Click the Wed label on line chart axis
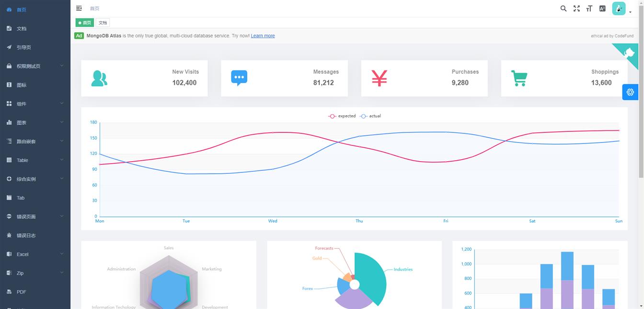This screenshot has width=644, height=309. point(273,221)
